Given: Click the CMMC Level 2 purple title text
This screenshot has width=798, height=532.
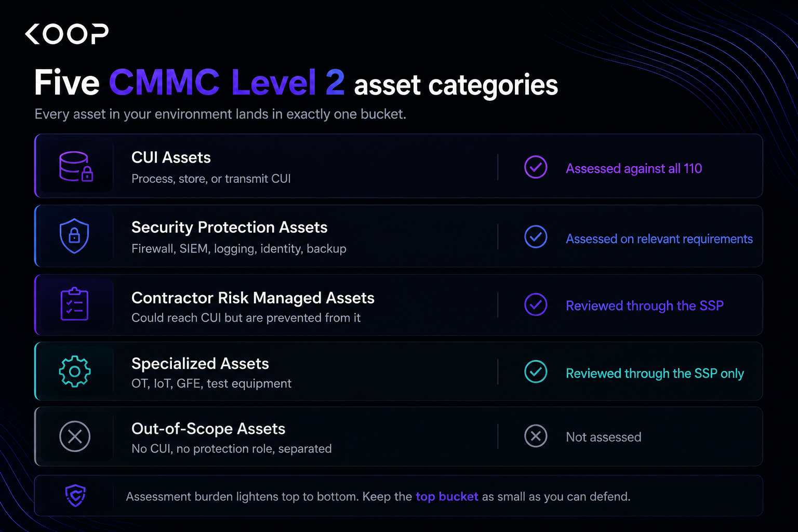Looking at the screenshot, I should pos(227,83).
